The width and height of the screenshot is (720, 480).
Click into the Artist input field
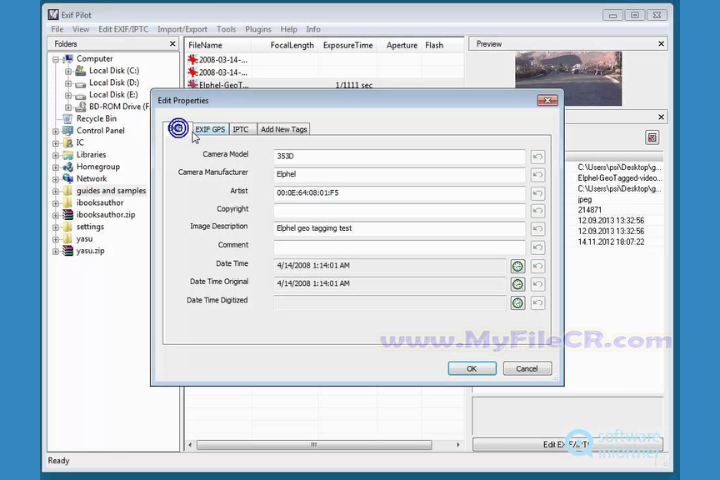399,193
